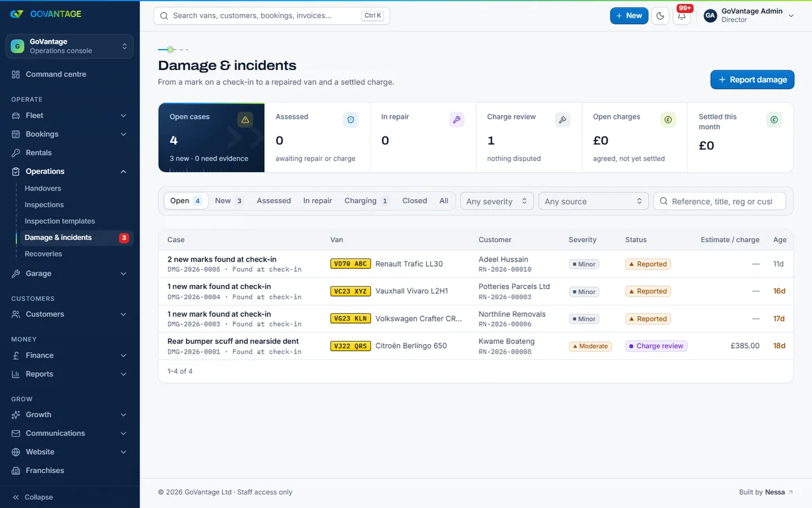
Task: Click the Open cases warning icon
Action: tap(245, 119)
